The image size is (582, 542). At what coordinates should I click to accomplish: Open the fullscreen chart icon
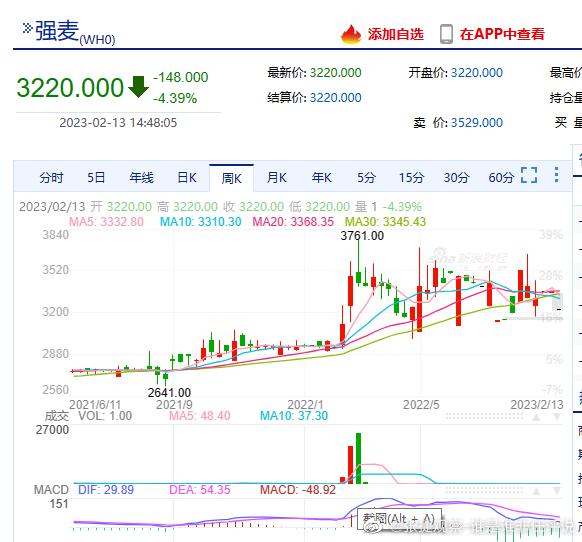click(x=529, y=175)
